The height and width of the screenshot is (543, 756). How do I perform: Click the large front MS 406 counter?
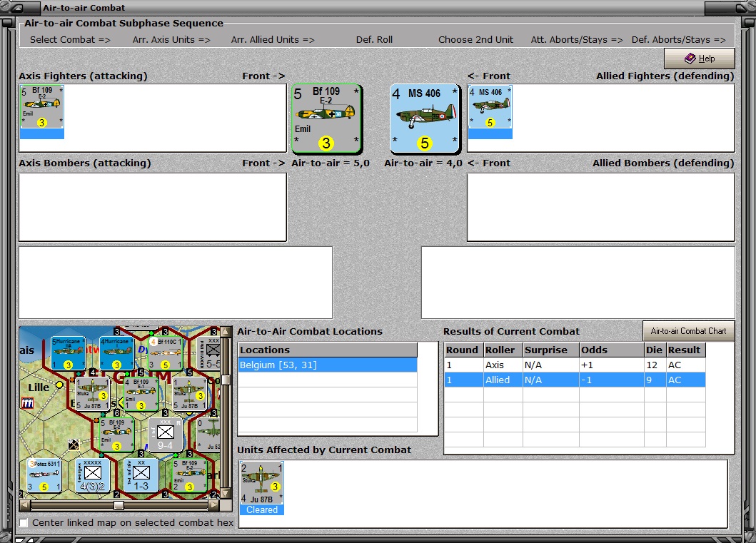[x=425, y=118]
